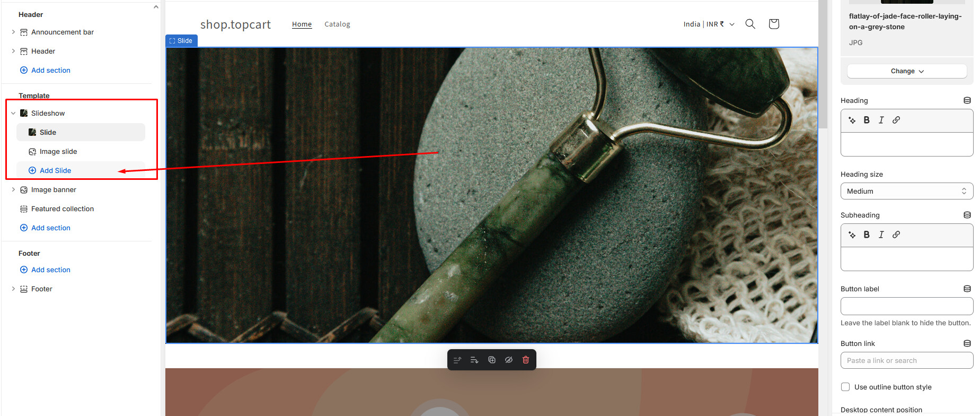Click the preview pane vertical scrollbar
980x416 pixels.
823,64
